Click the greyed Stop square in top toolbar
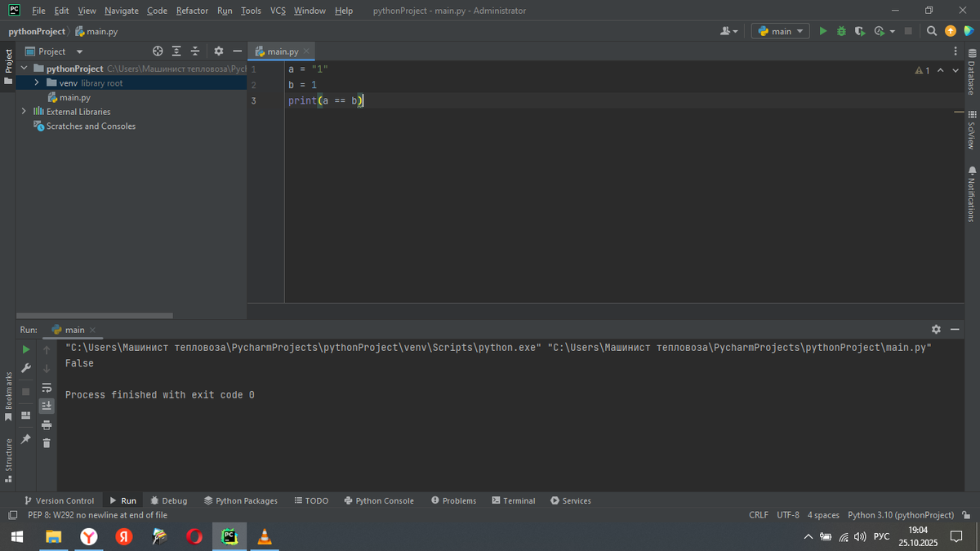980x551 pixels. [x=908, y=31]
